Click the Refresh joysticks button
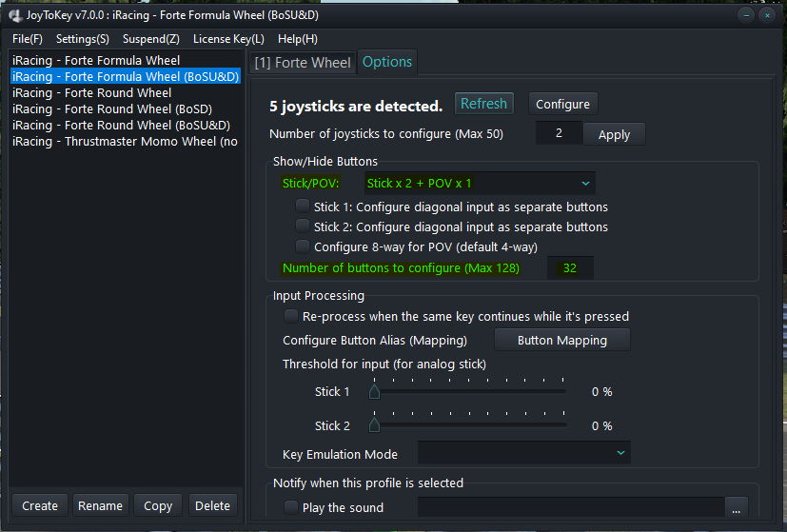This screenshot has width=787, height=532. 483,104
